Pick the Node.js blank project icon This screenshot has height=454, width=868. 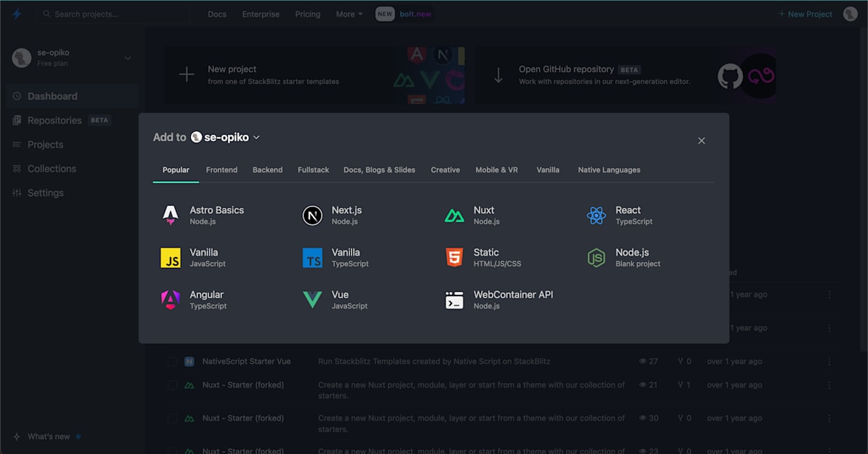click(596, 258)
